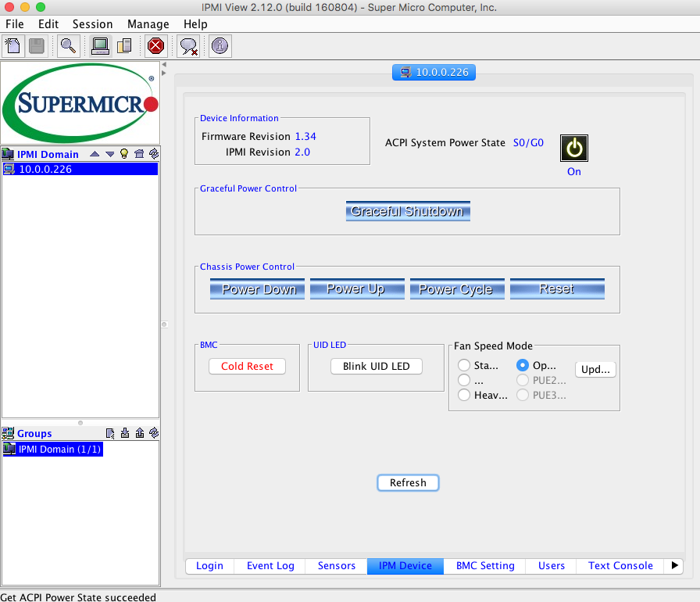Viewport: 700px width, 602px height.
Task: Click the import down-arrow icon in Groups header
Action: 125,433
